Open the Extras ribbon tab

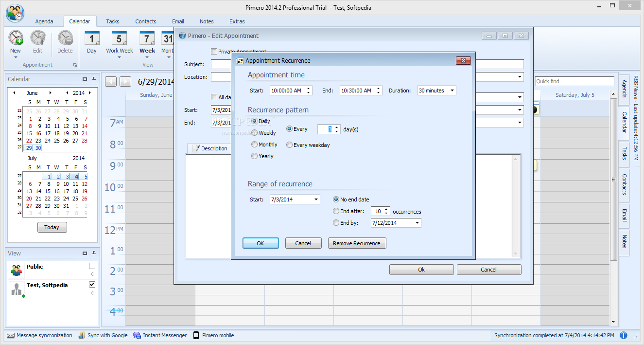click(x=237, y=21)
